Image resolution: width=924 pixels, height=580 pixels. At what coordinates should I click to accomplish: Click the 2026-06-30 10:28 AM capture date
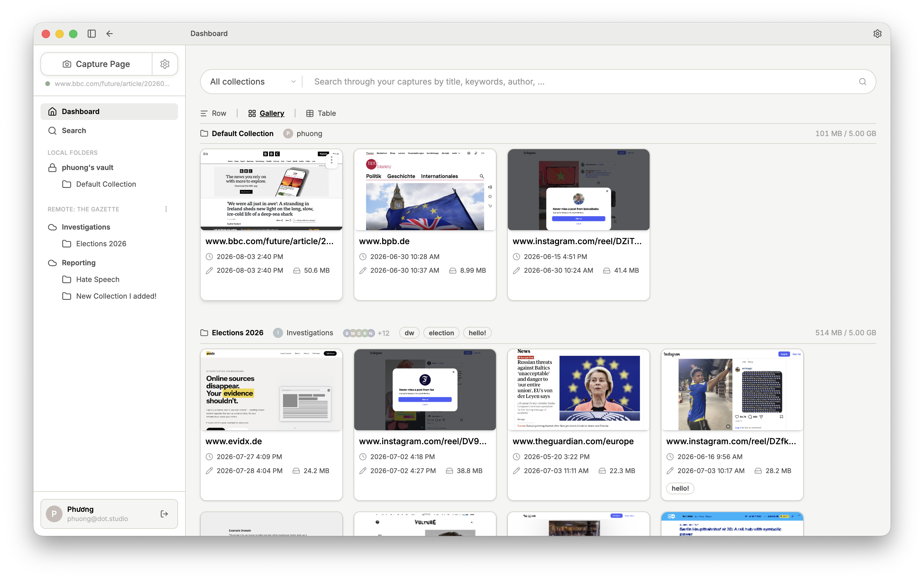(x=405, y=257)
